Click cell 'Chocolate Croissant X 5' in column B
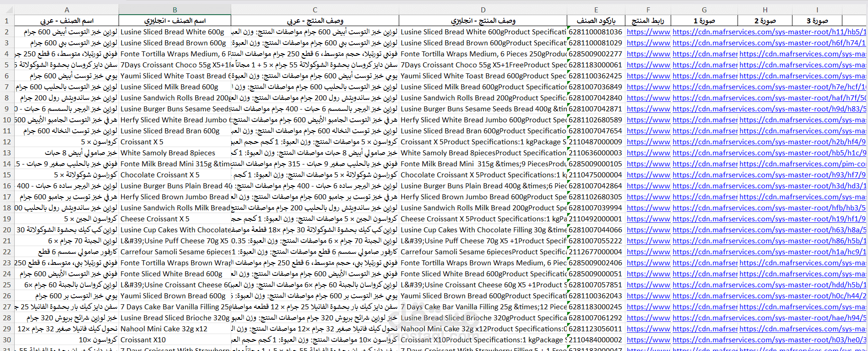 coord(175,175)
